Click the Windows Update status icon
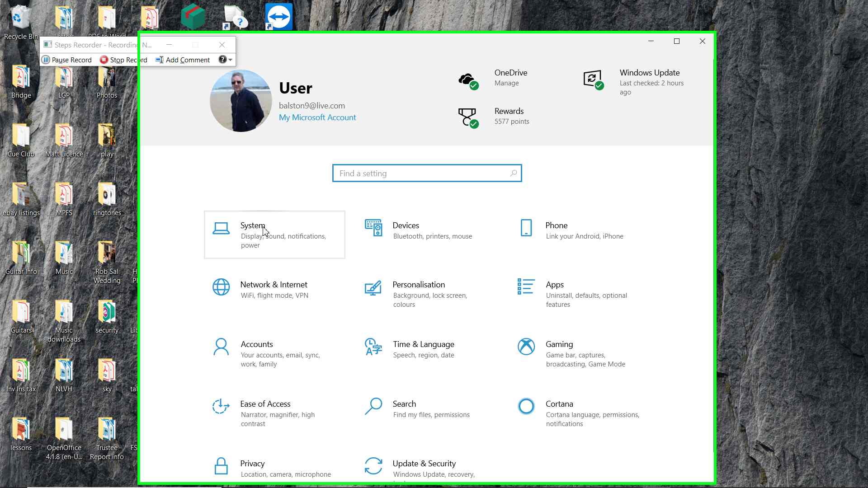The image size is (868, 488). point(594,80)
